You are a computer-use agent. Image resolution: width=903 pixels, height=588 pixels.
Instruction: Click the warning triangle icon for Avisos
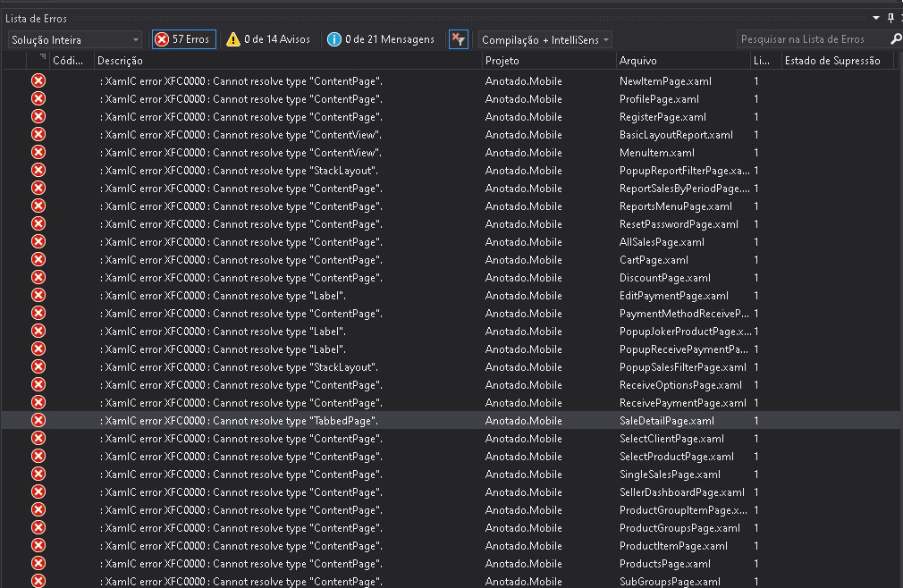235,38
